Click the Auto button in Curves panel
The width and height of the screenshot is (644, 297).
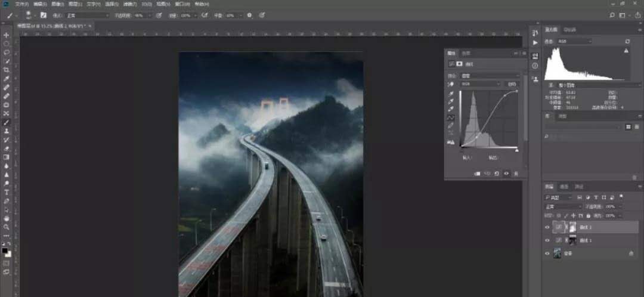[x=512, y=84]
